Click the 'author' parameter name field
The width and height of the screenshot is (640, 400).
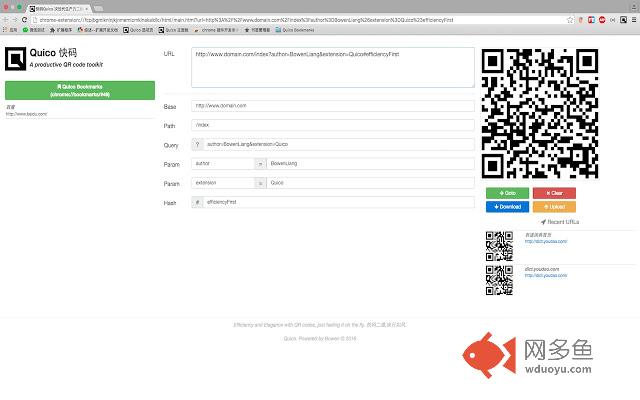tap(223, 163)
